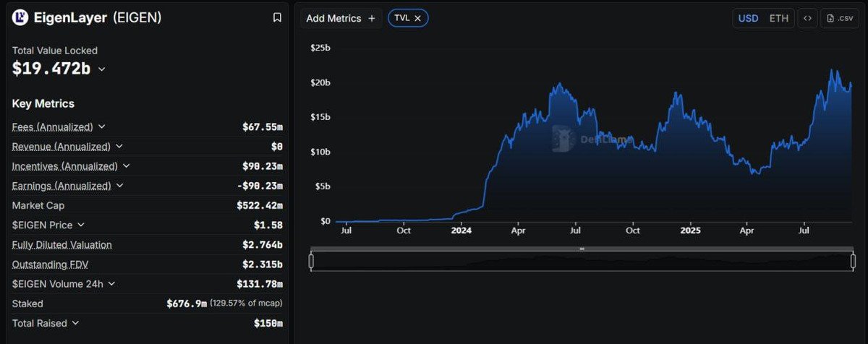Click the $676.9m staked value
The image size is (868, 344).
click(187, 304)
